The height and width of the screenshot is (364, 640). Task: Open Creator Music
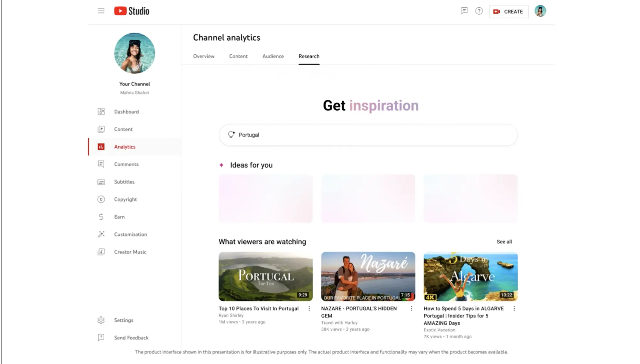(130, 252)
